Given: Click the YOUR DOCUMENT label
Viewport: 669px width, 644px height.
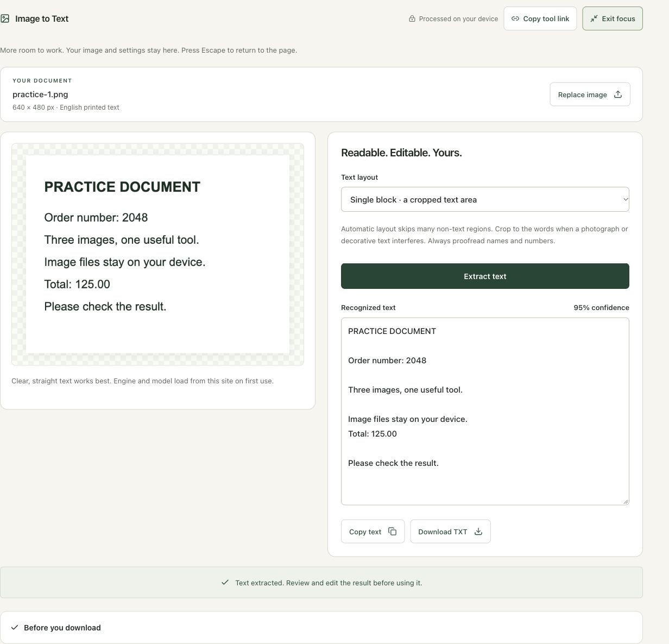Looking at the screenshot, I should (x=42, y=80).
